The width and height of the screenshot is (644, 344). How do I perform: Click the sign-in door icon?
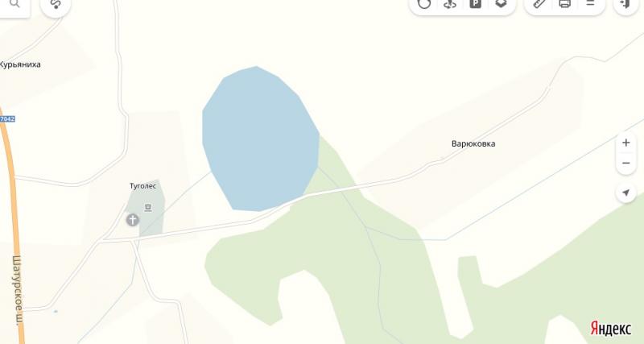[625, 4]
